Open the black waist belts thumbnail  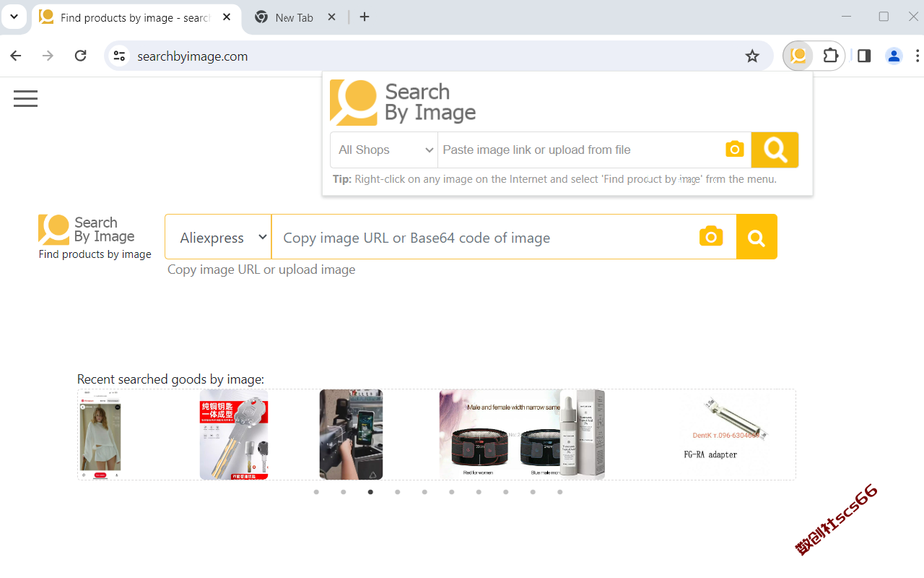pyautogui.click(x=500, y=434)
